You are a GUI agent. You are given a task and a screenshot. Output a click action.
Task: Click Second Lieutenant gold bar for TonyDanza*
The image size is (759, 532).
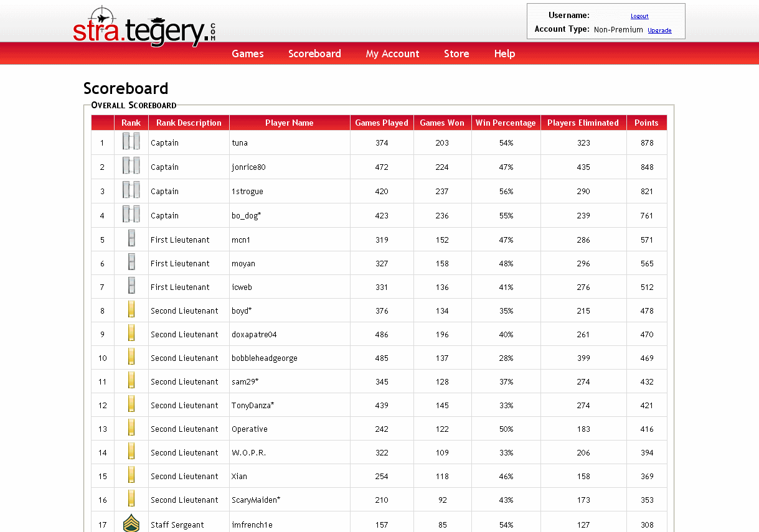pos(131,404)
